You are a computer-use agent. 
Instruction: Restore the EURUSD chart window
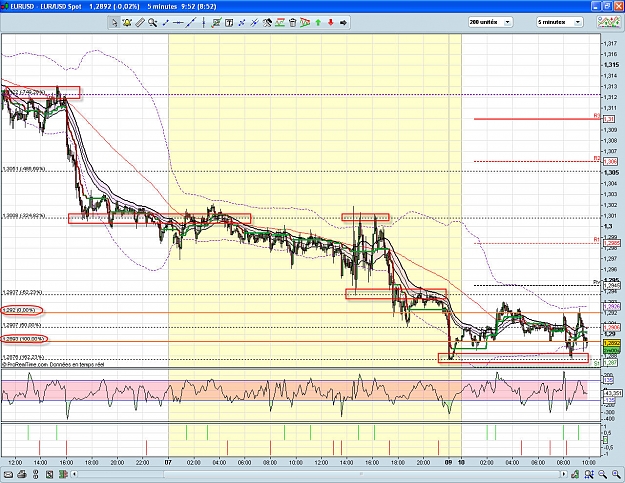coord(606,6)
